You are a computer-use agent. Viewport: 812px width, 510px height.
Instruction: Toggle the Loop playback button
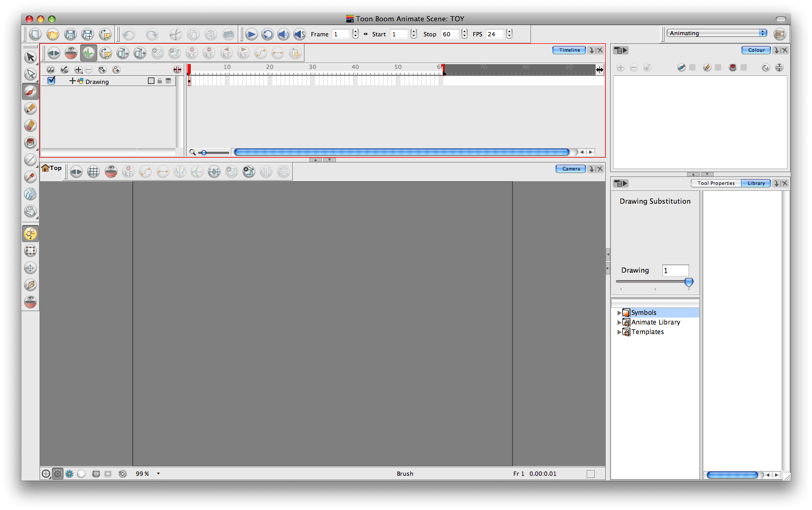coord(267,35)
